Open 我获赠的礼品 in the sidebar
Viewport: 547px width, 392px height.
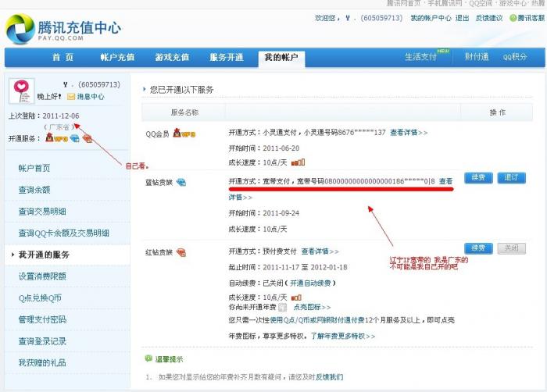pos(42,362)
